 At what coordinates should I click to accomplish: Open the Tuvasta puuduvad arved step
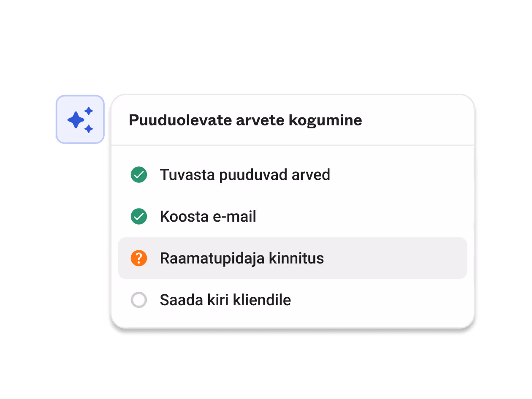tap(245, 175)
